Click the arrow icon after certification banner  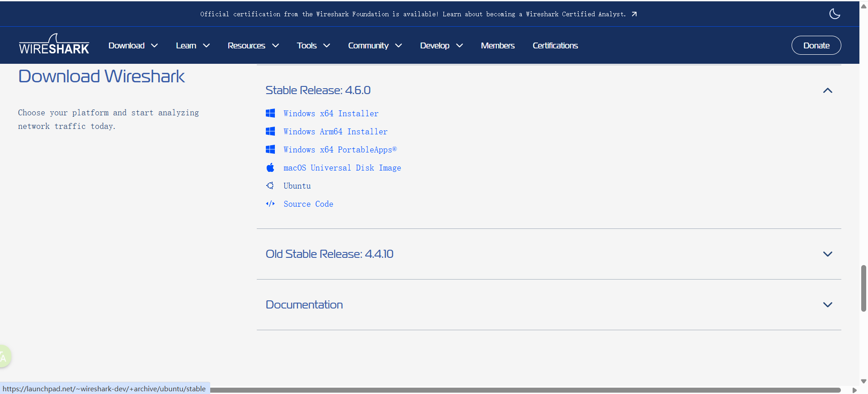click(x=634, y=14)
